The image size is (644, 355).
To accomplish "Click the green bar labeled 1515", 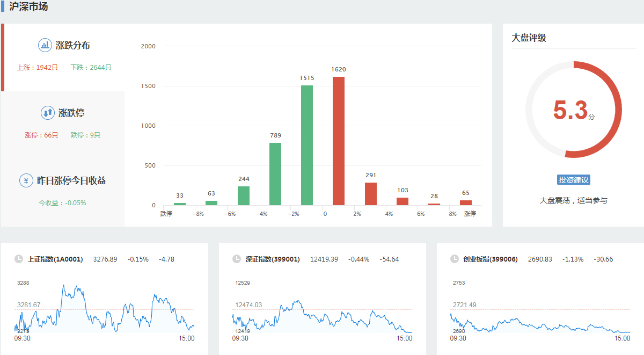I will click(x=307, y=145).
